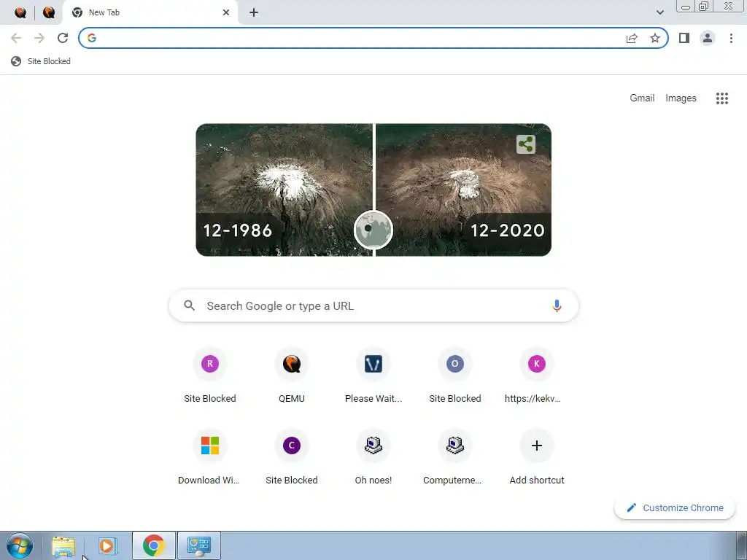Expand the tab search dropdown

click(659, 12)
